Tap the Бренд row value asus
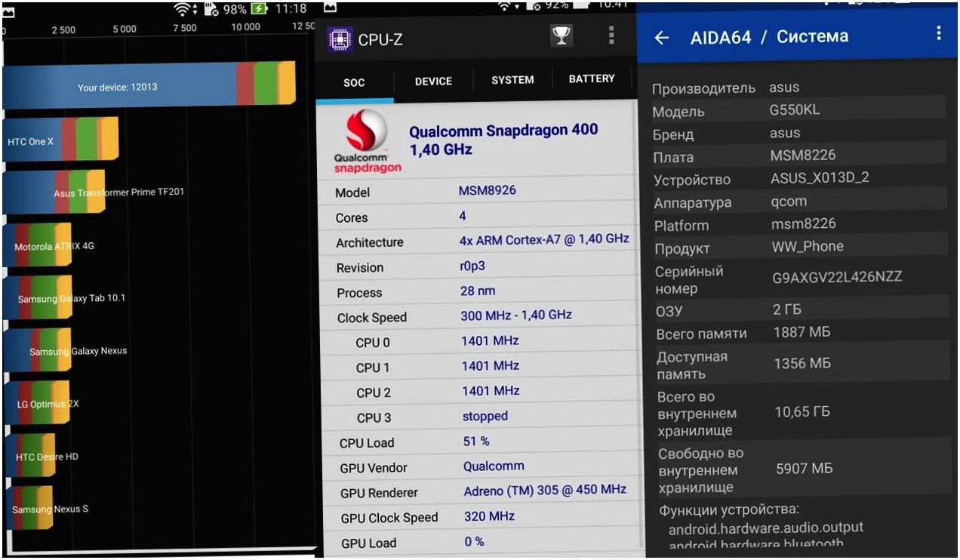 (x=786, y=133)
